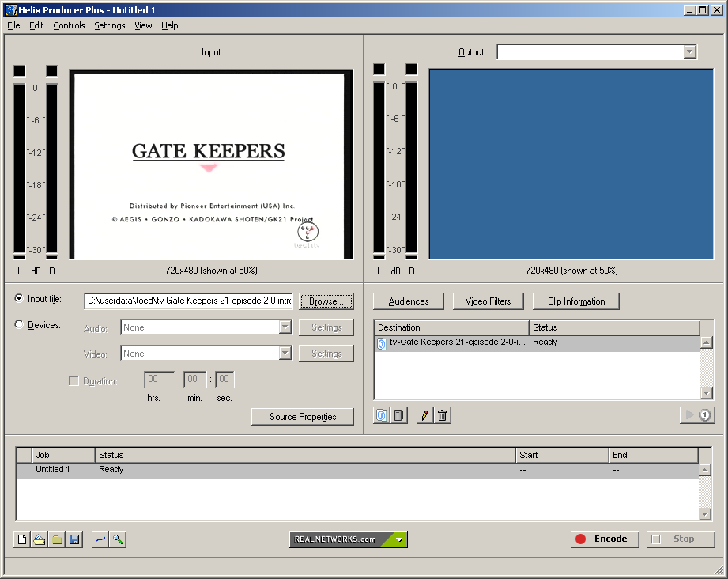Click the file icon beside the tv-Gate Keepers destination

tap(382, 343)
